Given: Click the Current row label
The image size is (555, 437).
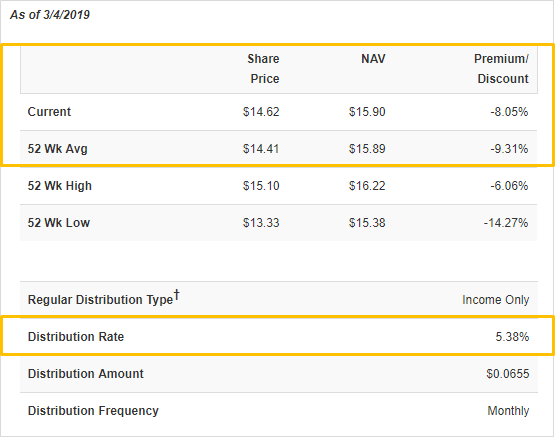Looking at the screenshot, I should tap(49, 112).
